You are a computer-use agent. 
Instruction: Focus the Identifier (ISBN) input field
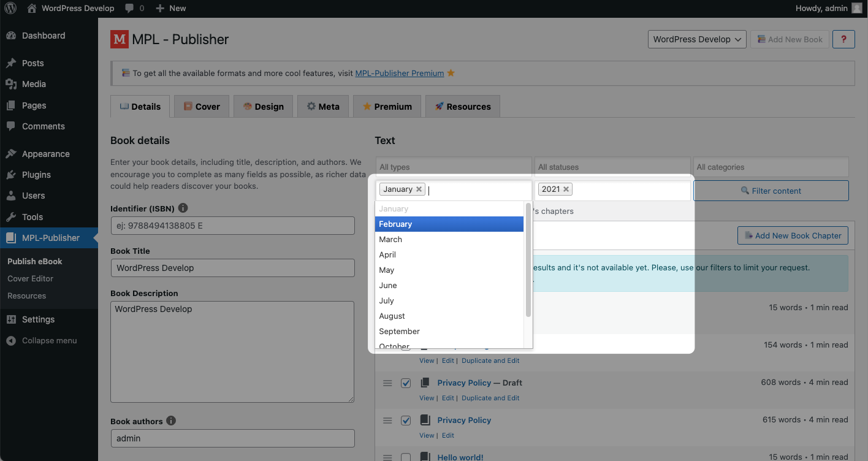(x=233, y=226)
